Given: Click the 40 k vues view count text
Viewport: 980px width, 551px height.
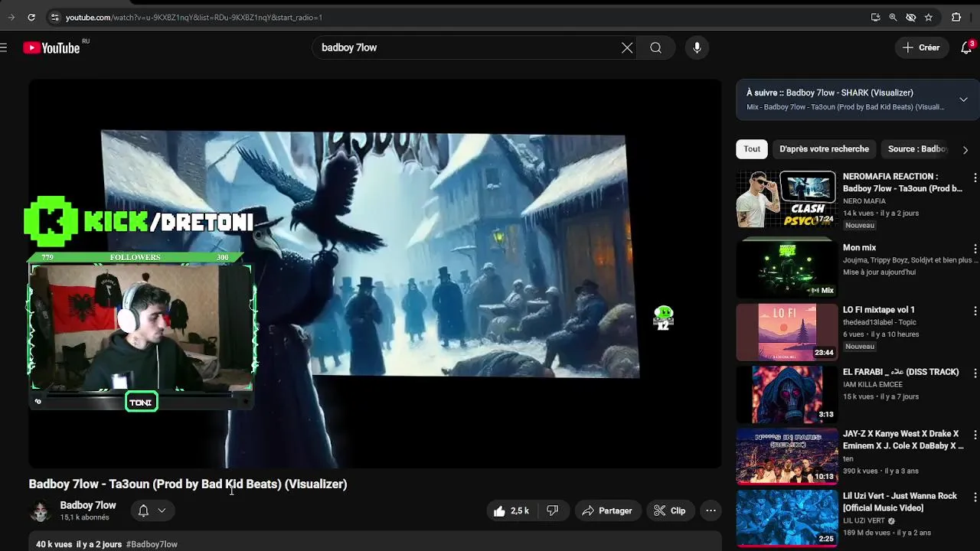Looking at the screenshot, I should point(54,544).
